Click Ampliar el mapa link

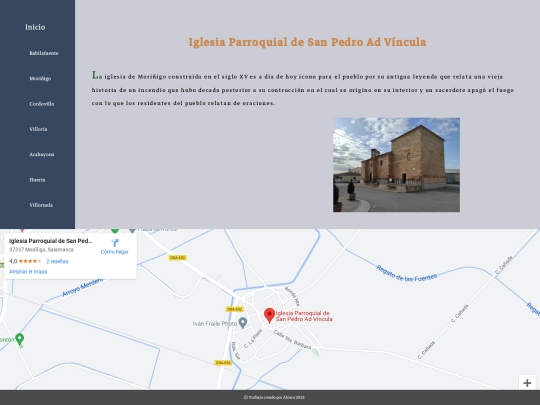pos(28,271)
